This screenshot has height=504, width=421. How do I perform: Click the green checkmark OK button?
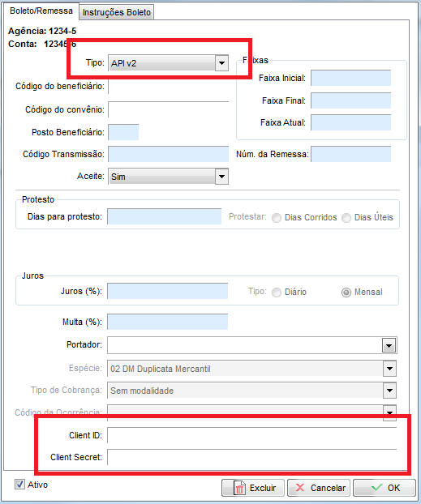pos(384,488)
